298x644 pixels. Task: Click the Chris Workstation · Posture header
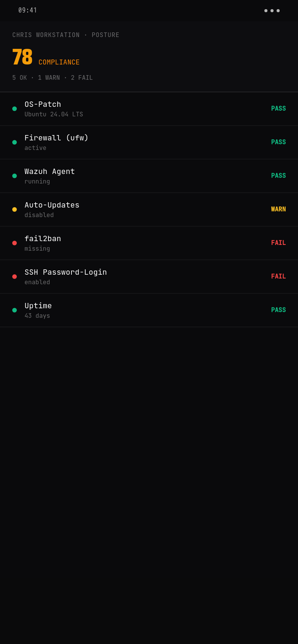[66, 35]
